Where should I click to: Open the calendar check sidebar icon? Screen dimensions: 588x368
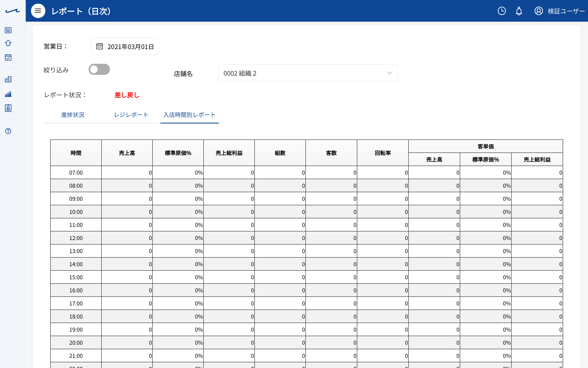tap(8, 57)
